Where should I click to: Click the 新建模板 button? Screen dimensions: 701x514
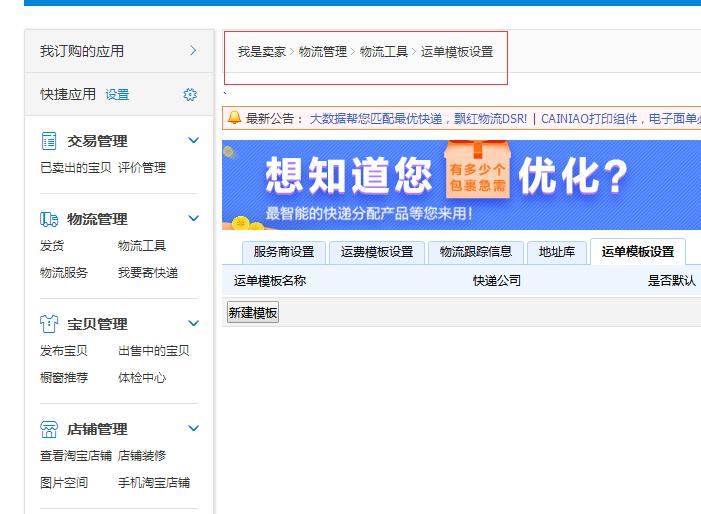click(x=253, y=312)
